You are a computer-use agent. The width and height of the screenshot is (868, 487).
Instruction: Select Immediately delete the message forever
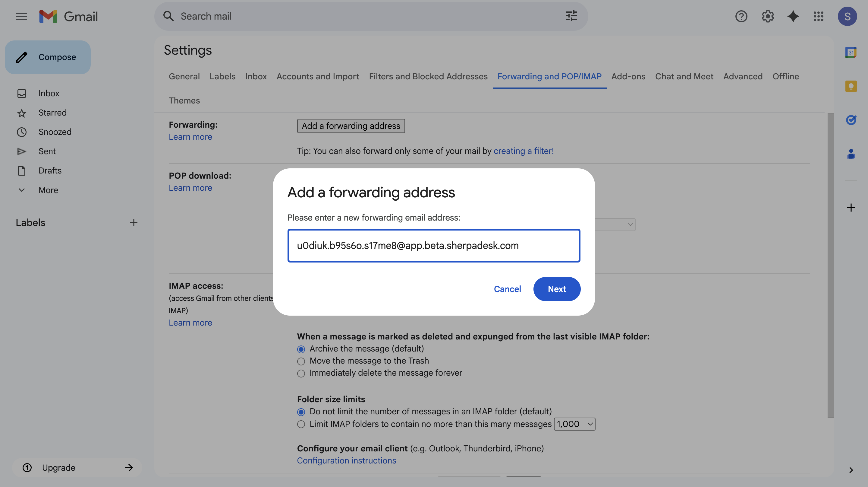(301, 373)
